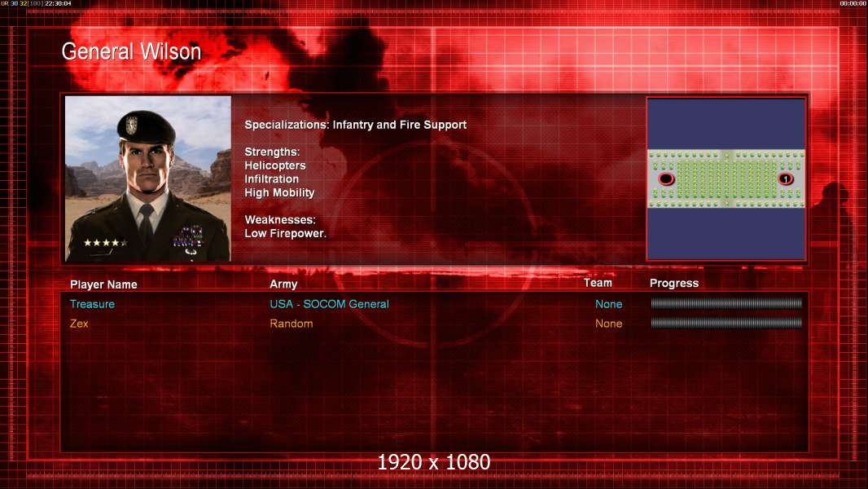Click start position marker numbered 1
Image resolution: width=868 pixels, height=489 pixels.
click(786, 178)
